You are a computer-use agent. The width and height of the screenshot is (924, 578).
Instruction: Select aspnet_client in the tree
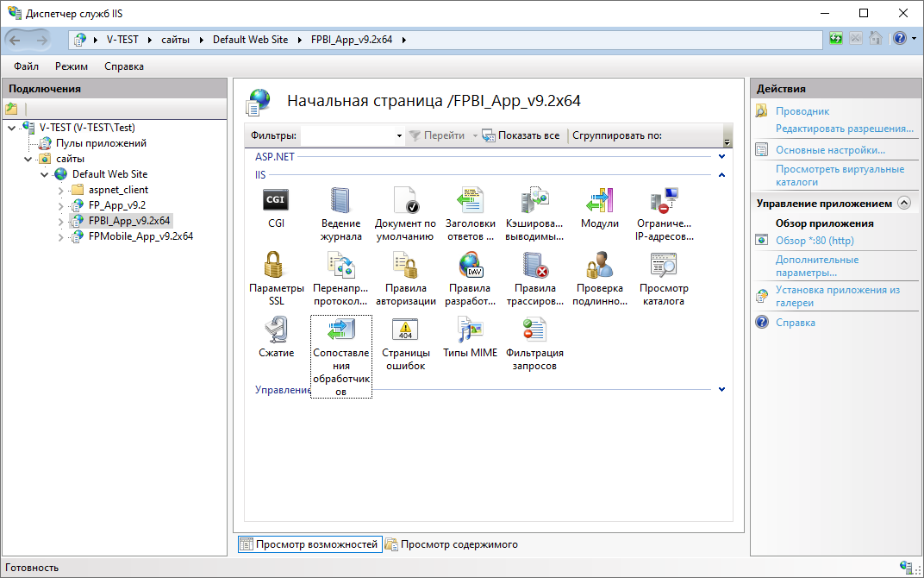coord(118,190)
